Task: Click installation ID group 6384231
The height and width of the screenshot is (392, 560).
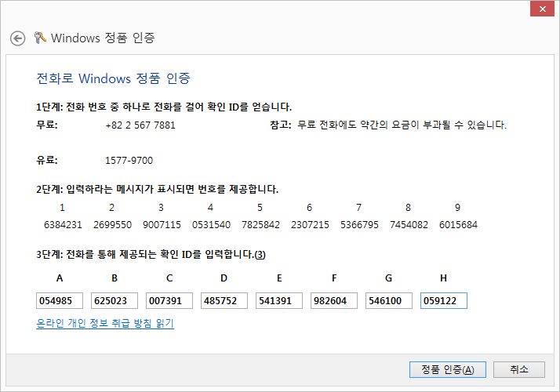Action: 63,225
